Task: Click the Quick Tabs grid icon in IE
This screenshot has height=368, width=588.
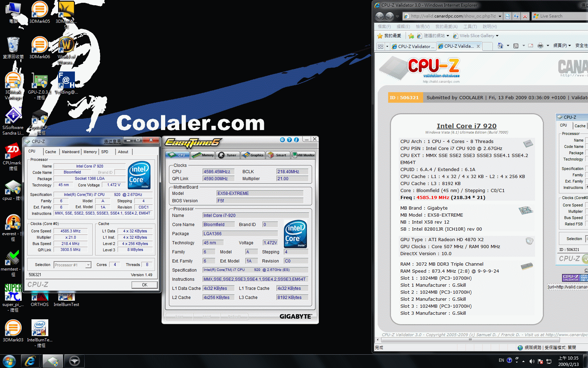Action: tap(380, 46)
